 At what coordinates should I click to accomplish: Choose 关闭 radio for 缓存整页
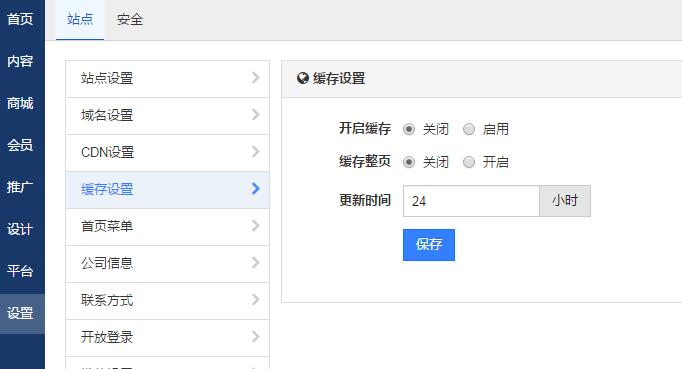[x=409, y=162]
